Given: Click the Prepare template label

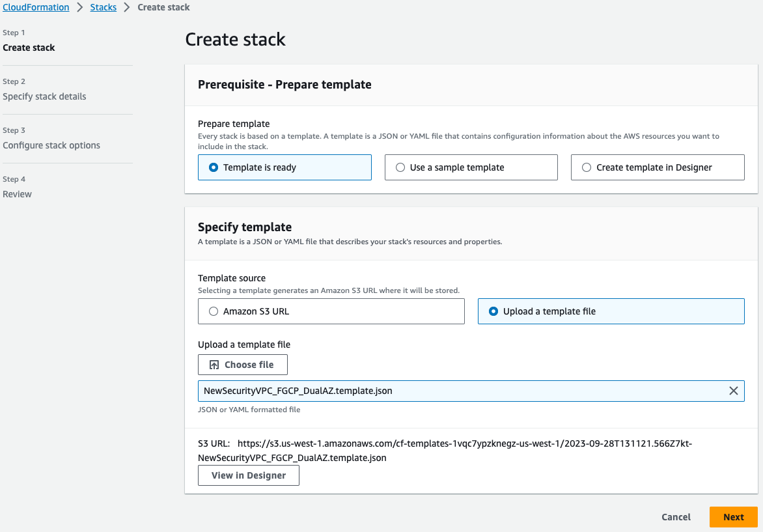Looking at the screenshot, I should click(234, 124).
